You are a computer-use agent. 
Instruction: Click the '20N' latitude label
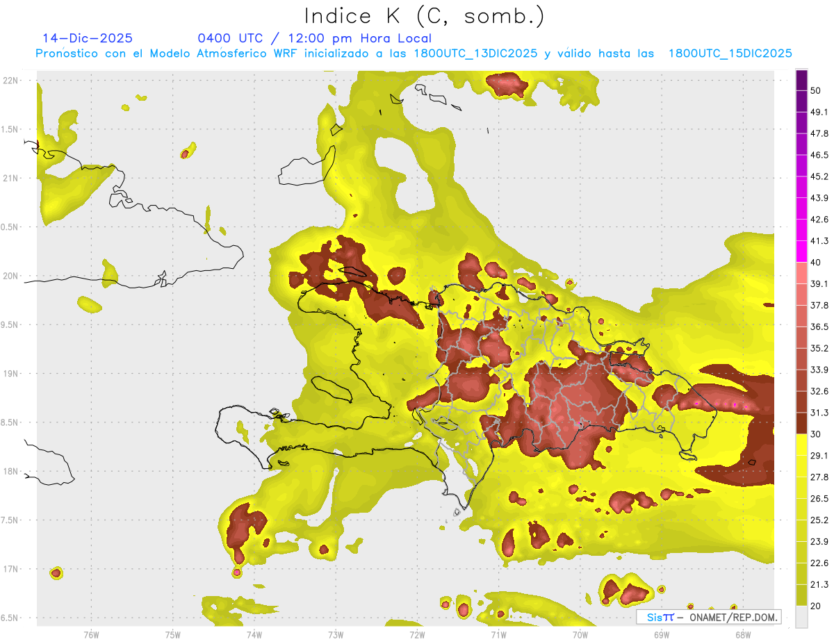(11, 276)
